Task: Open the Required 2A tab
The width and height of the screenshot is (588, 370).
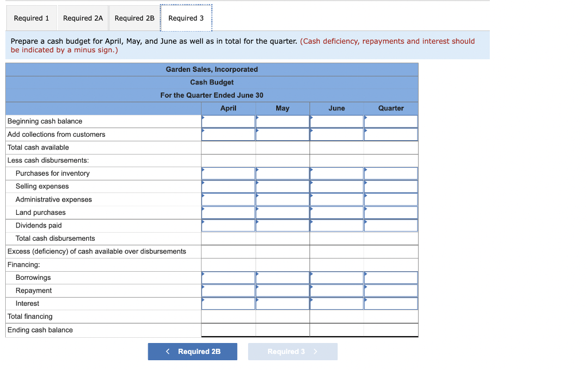Action: [83, 18]
